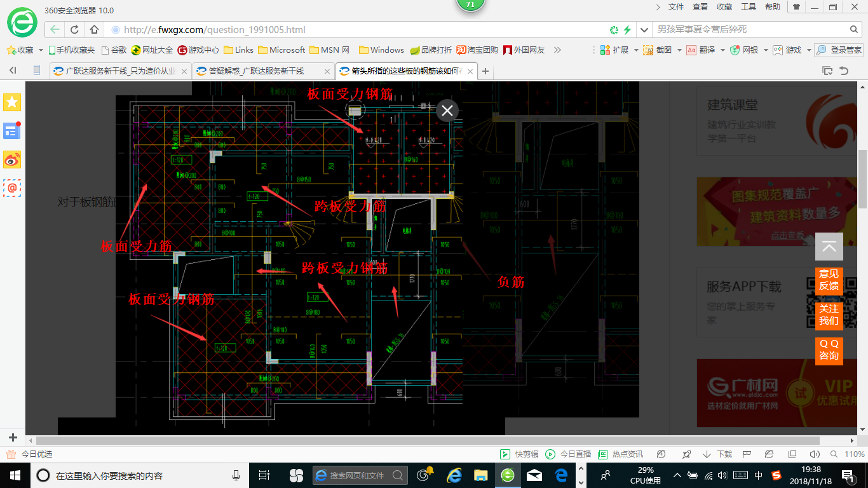Open the 热点资讯 hot news item
The image size is (868, 488).
(x=621, y=454)
